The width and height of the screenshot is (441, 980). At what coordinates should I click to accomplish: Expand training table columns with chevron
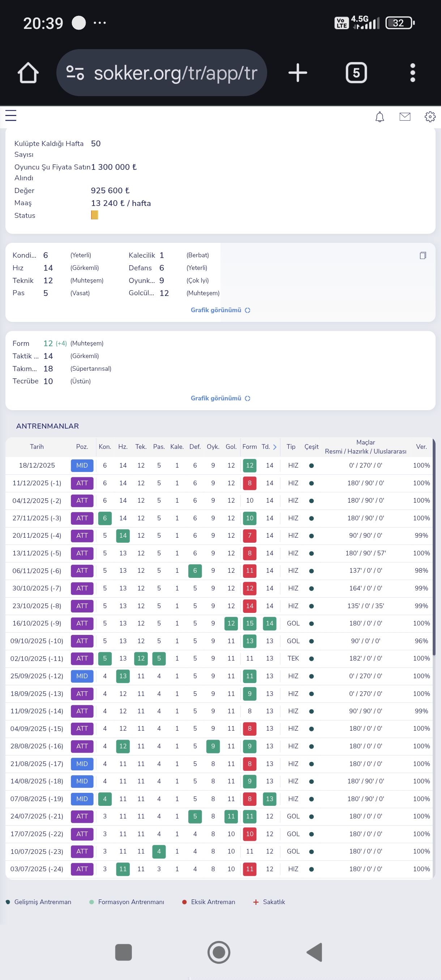pyautogui.click(x=275, y=447)
